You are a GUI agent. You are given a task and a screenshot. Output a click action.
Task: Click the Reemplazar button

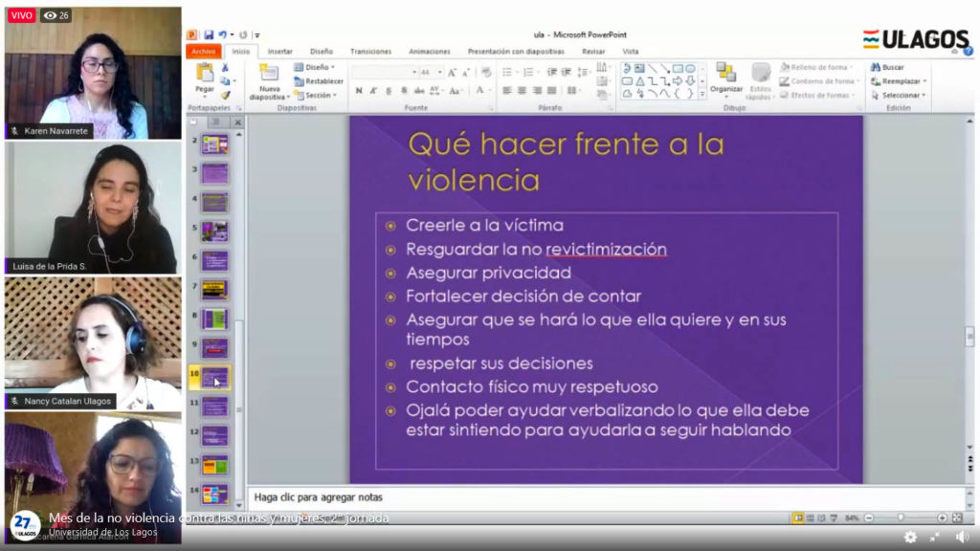901,81
